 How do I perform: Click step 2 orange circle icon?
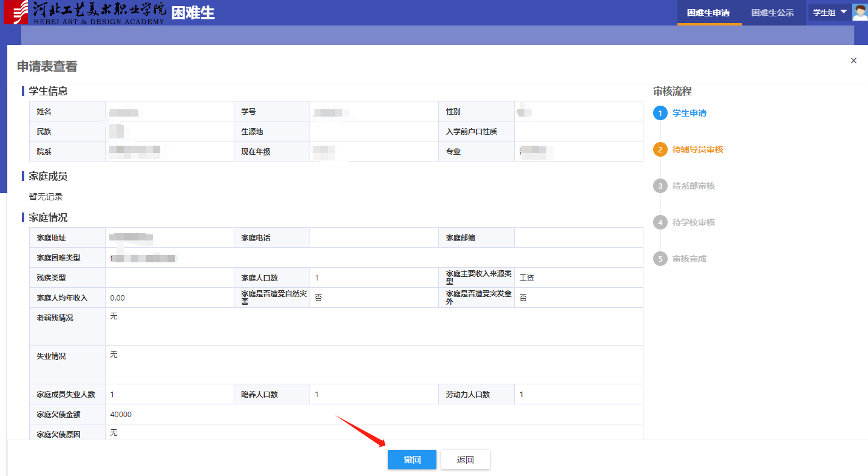660,149
